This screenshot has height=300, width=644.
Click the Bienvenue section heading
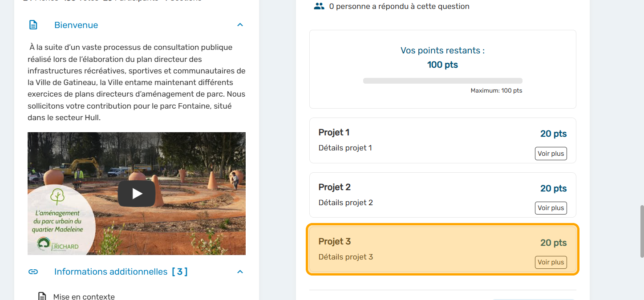coord(76,25)
